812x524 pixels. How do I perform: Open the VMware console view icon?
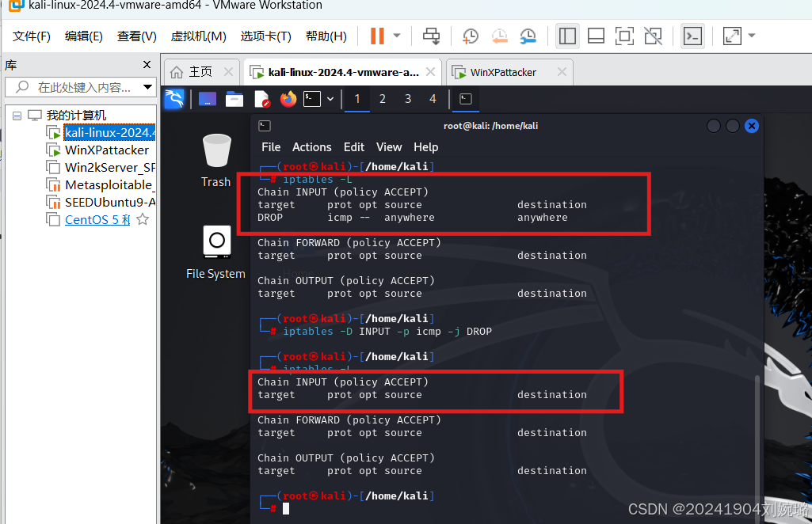pyautogui.click(x=693, y=36)
